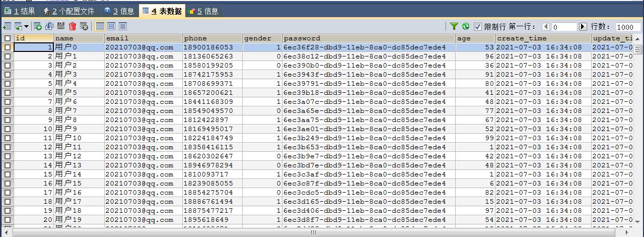Screen dimensions: 644x237
Task: Open the 1 结果 tab
Action: pos(20,11)
